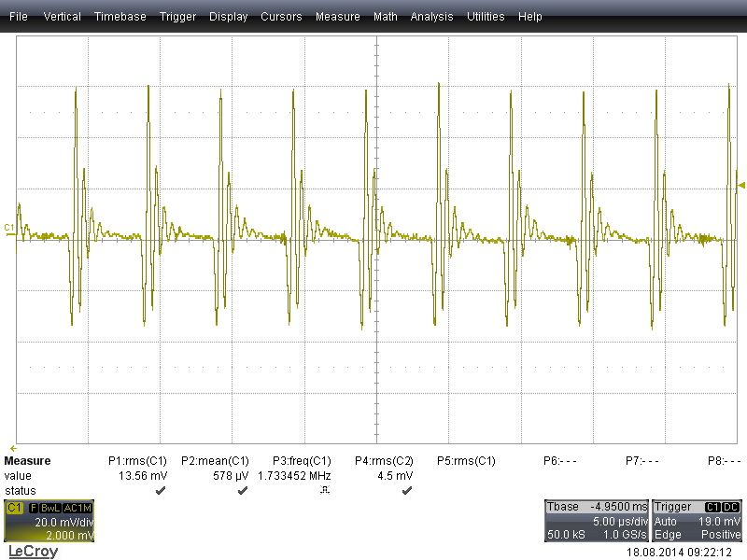Image resolution: width=747 pixels, height=560 pixels.
Task: Click the status row label
Action: tap(20, 491)
